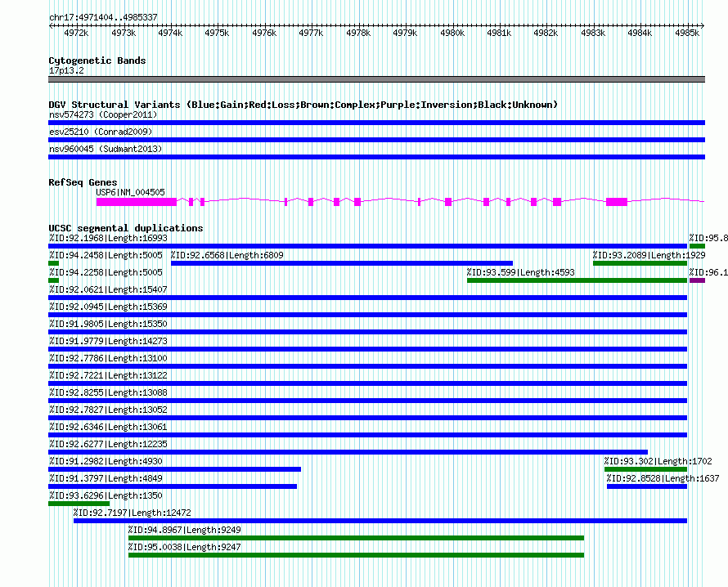Click the USP6|NM_004505 gene label
The height and width of the screenshot is (587, 728).
click(130, 192)
